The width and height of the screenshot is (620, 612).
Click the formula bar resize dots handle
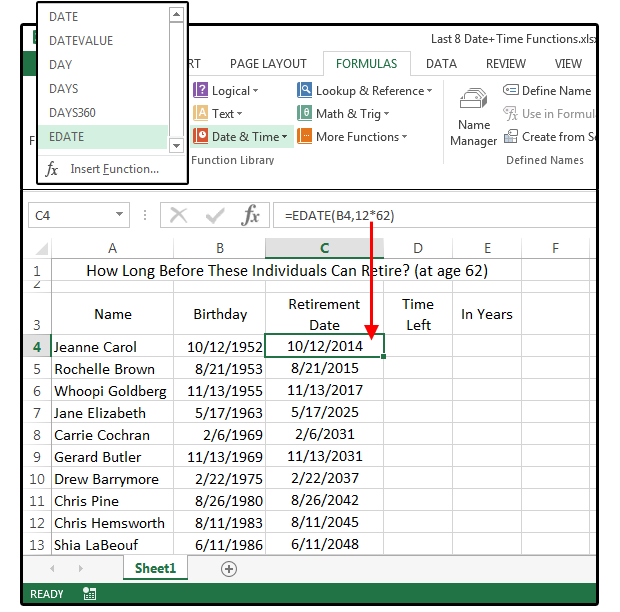[x=145, y=215]
